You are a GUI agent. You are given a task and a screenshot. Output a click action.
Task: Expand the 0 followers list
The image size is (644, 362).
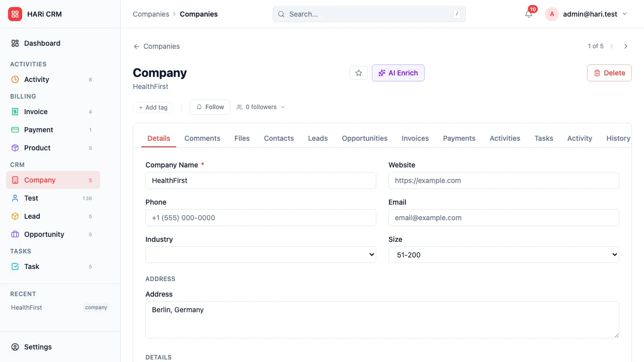coord(261,107)
